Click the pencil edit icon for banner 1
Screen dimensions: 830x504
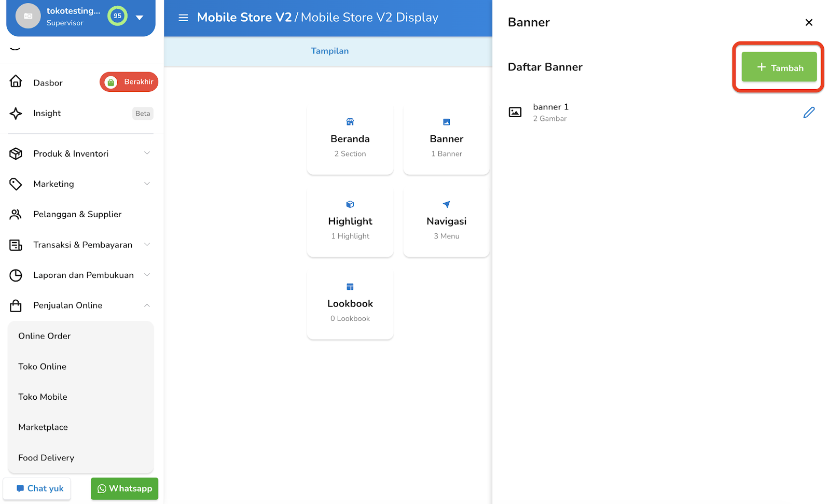[809, 112]
